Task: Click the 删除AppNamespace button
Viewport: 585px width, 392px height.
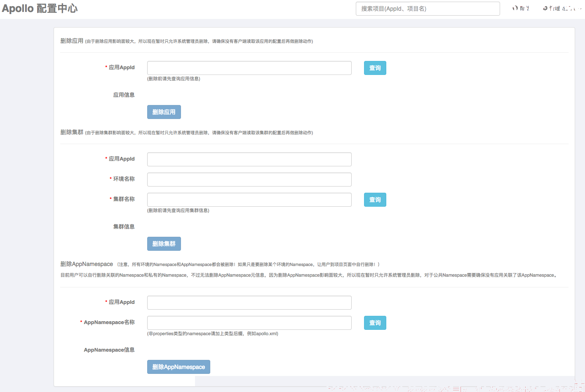Action: point(179,367)
